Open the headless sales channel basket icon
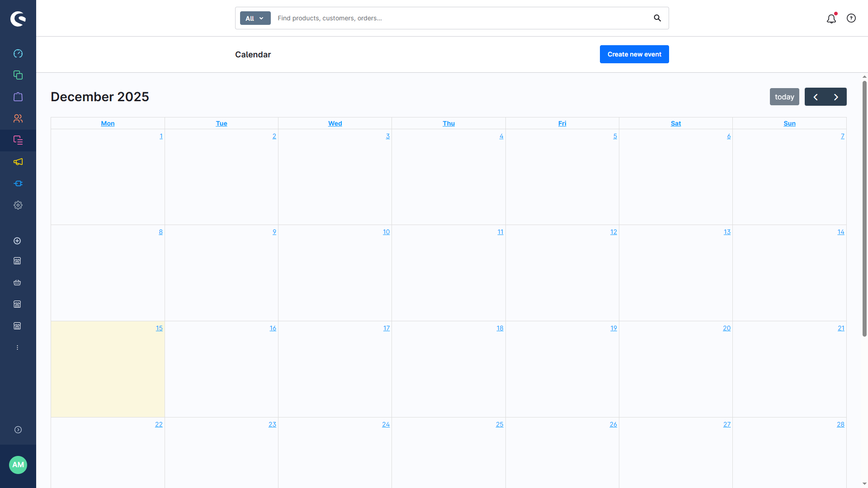Screen dimensions: 868x488 tap(17, 283)
